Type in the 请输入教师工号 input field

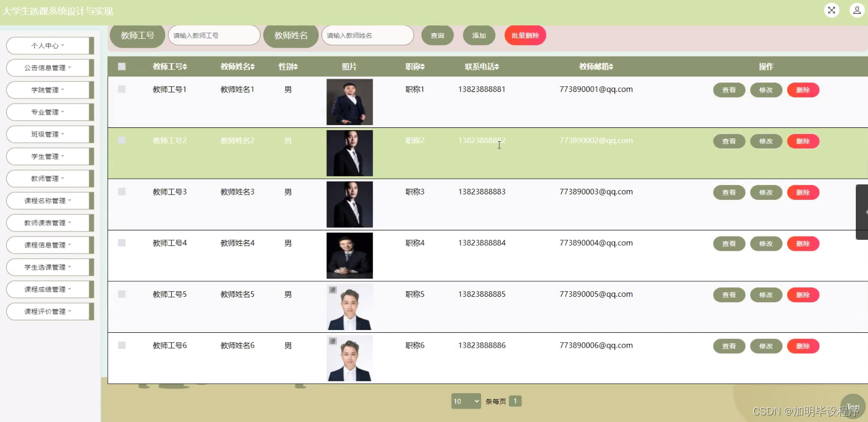213,35
